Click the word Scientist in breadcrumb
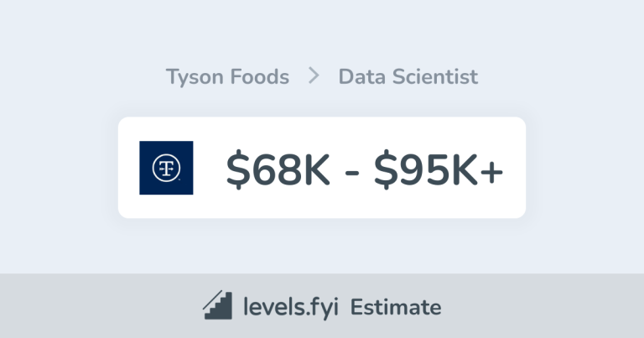Screen dimensions: 644x338 tap(435, 77)
